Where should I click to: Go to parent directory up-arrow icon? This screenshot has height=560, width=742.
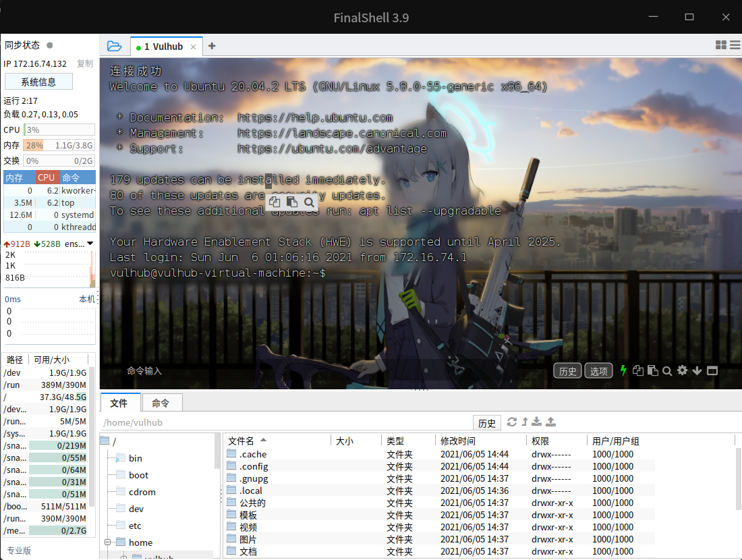click(x=524, y=422)
